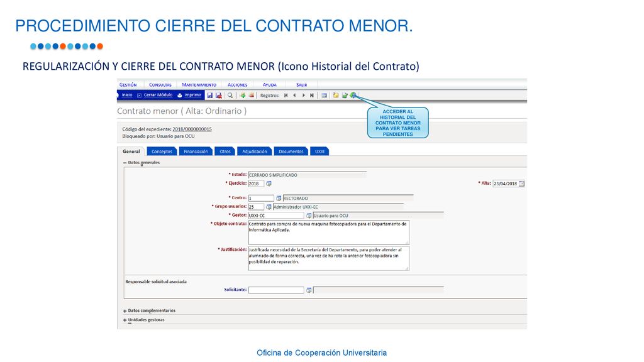Viewport: 644px width, 362px height.
Task: Open the Ayuda menu
Action: pyautogui.click(x=269, y=85)
